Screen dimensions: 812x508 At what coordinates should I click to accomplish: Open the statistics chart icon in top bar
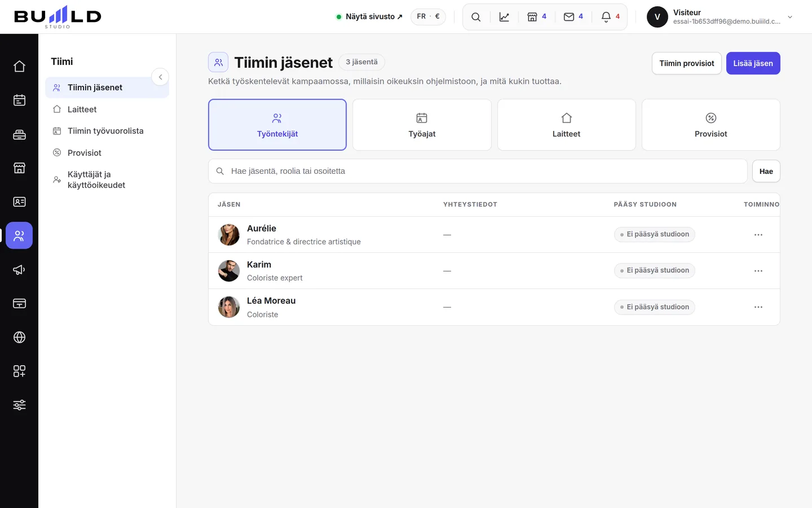pyautogui.click(x=504, y=17)
